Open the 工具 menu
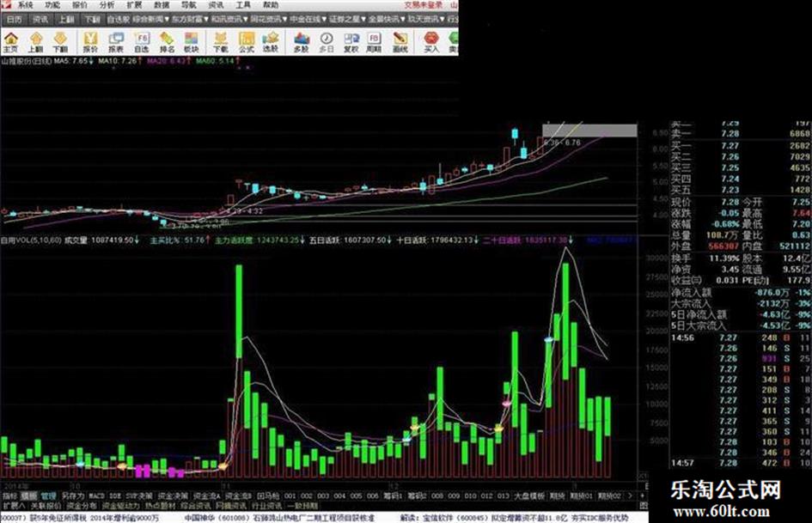This screenshot has height=523, width=812. 243,4
